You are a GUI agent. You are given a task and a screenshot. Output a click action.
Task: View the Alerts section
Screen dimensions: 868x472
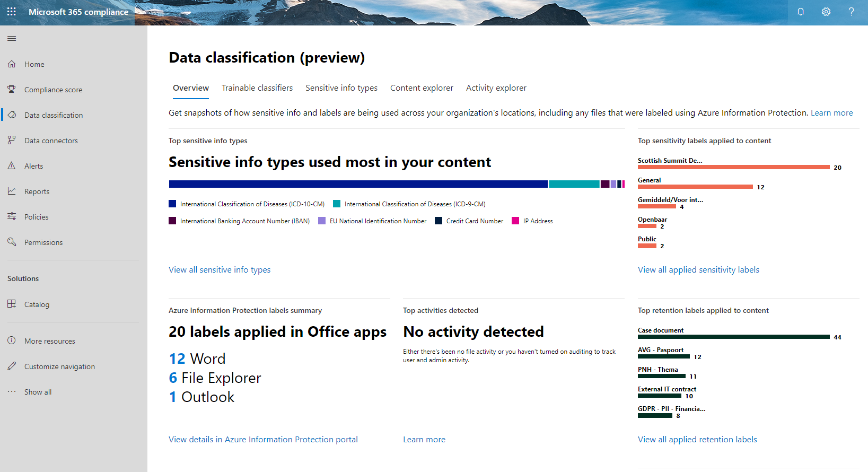34,165
